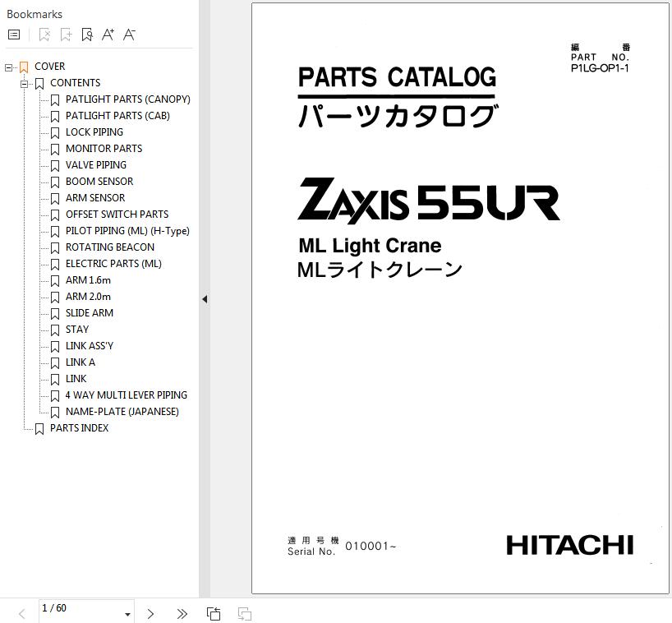The width and height of the screenshot is (672, 623).
Task: Click the next view icon in bottom bar
Action: 245,614
